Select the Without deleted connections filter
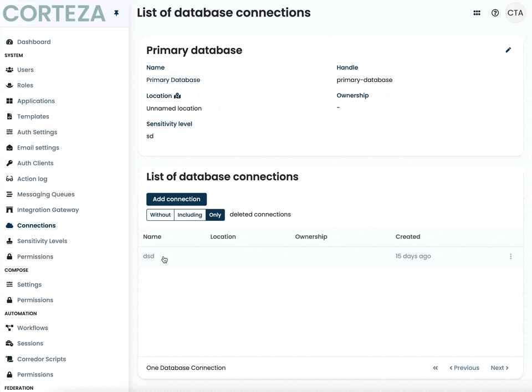This screenshot has width=532, height=392. [160, 215]
